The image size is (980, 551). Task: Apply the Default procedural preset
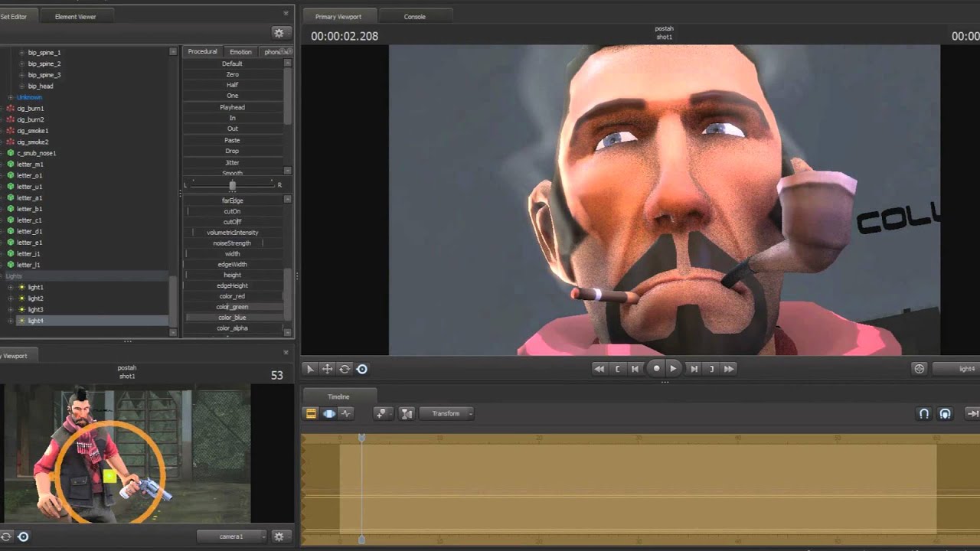[232, 64]
